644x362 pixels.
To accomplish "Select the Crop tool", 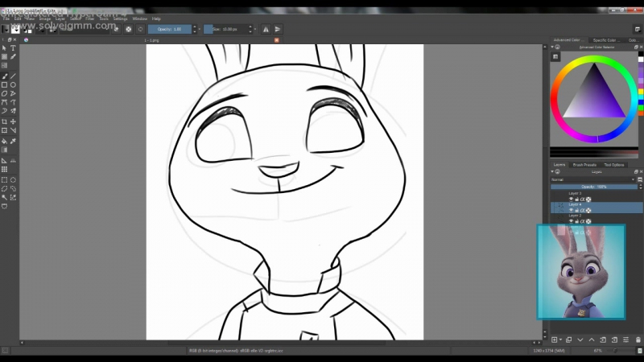I will (5, 121).
